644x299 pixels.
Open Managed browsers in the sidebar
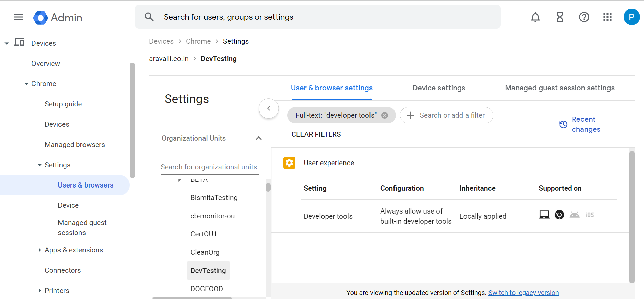tap(75, 145)
